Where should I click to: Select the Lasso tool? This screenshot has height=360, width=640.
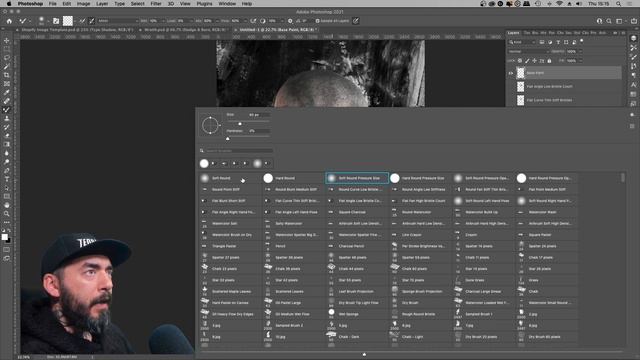[7, 58]
